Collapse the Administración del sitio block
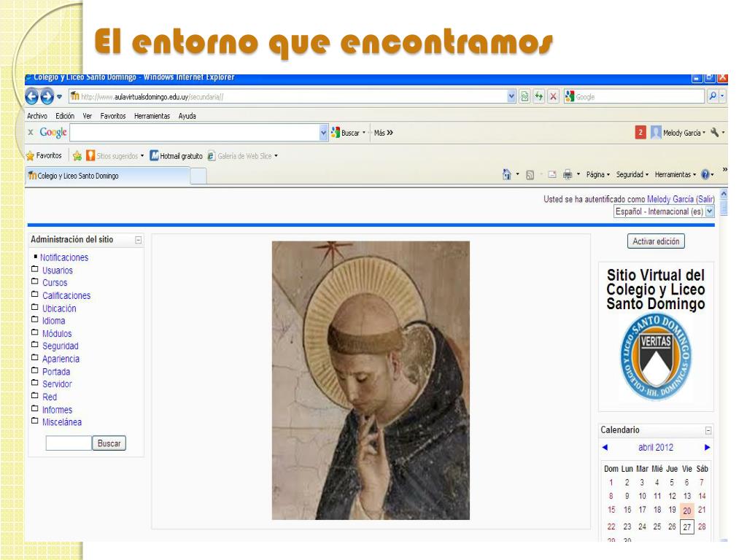 pos(138,240)
